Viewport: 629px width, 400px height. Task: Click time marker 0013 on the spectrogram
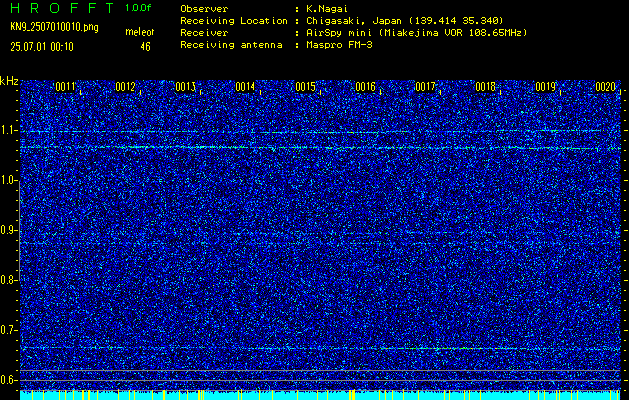click(x=185, y=87)
